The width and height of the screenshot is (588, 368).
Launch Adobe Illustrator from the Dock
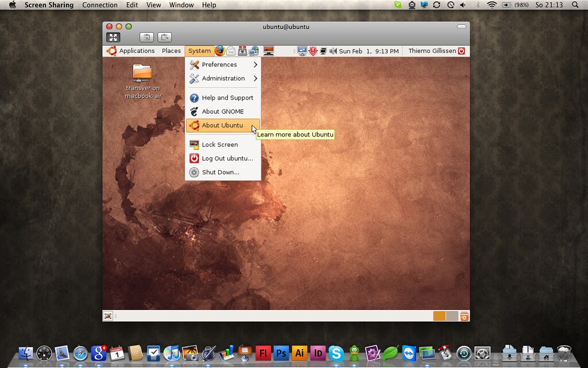coord(300,353)
